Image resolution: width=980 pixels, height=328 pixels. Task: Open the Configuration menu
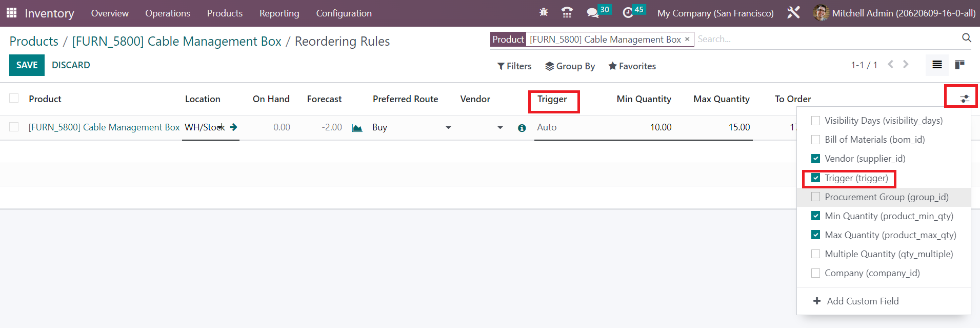[344, 13]
